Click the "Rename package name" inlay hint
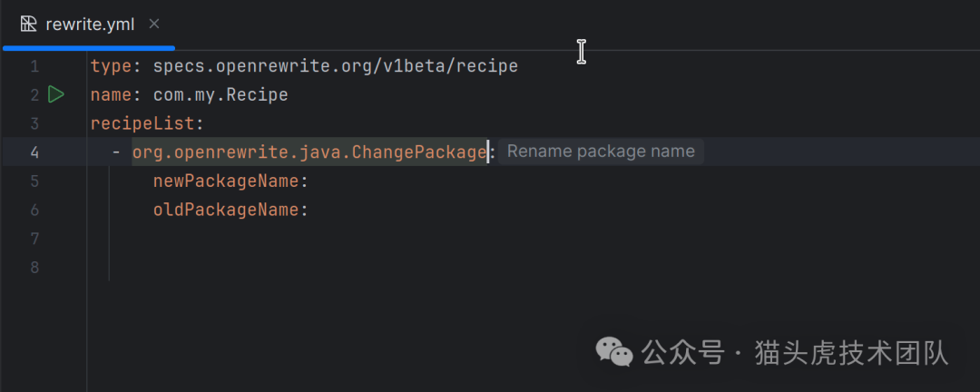Image resolution: width=980 pixels, height=392 pixels. tap(601, 152)
